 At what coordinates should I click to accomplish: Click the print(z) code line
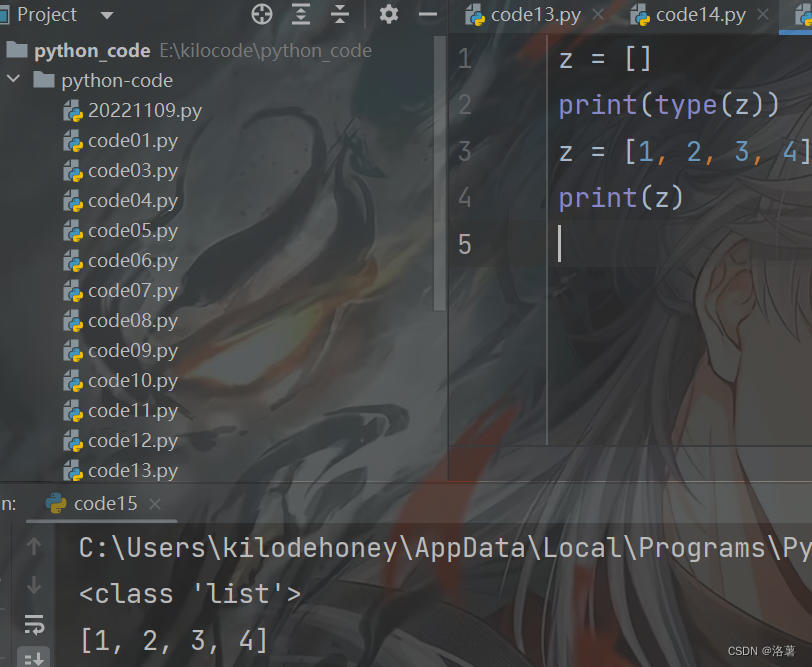click(621, 198)
